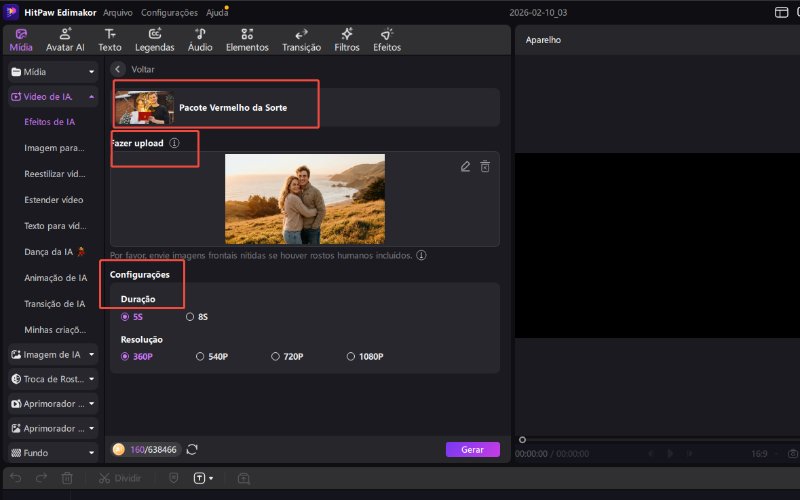800x500 pixels.
Task: Select Imagem para... in the sidebar
Action: 54,148
